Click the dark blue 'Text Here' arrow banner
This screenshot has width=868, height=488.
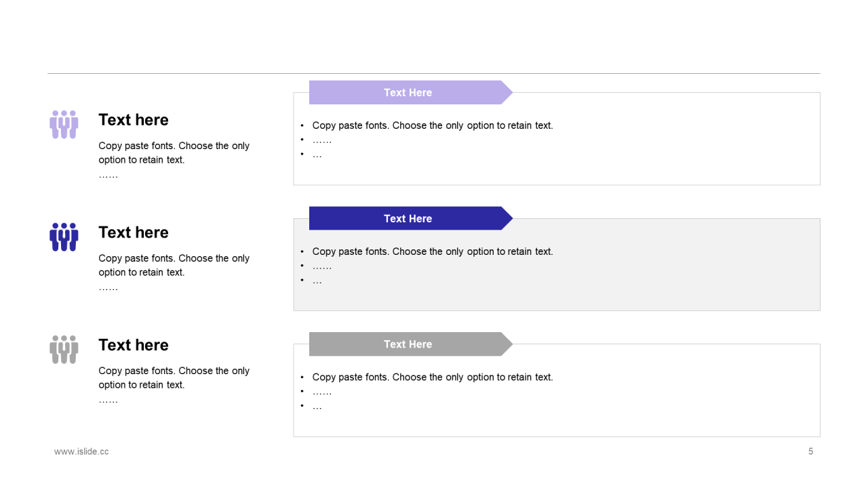coord(411,218)
